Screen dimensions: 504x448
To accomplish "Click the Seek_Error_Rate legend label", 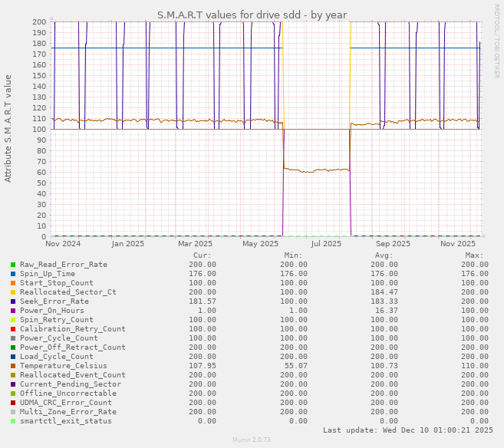I will coord(54,301).
